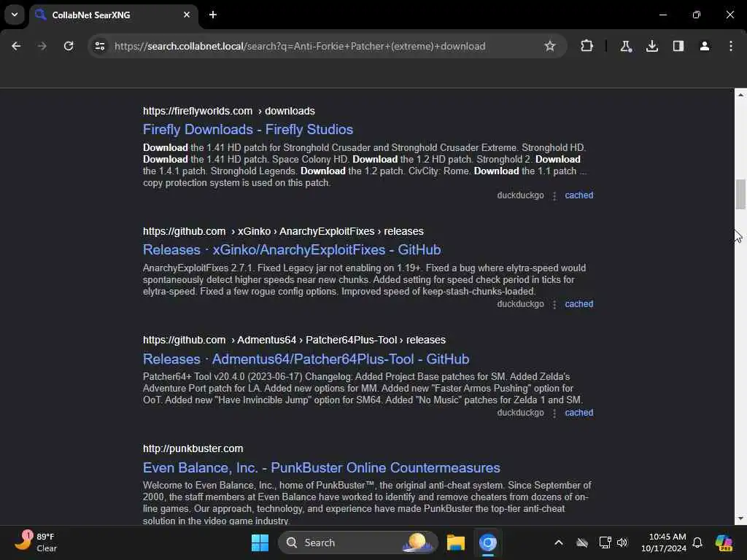Open the weather widget showing 89°F
747x560 pixels.
[36, 542]
